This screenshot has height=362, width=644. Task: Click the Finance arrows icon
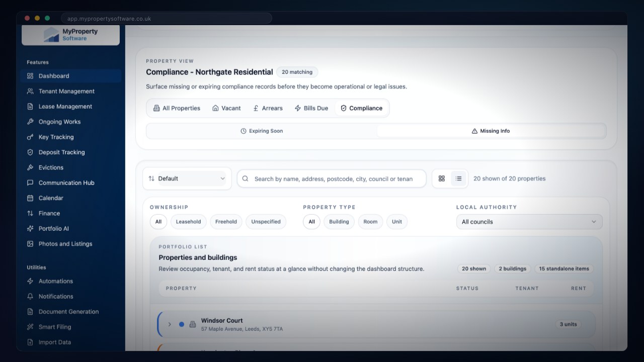pyautogui.click(x=30, y=213)
